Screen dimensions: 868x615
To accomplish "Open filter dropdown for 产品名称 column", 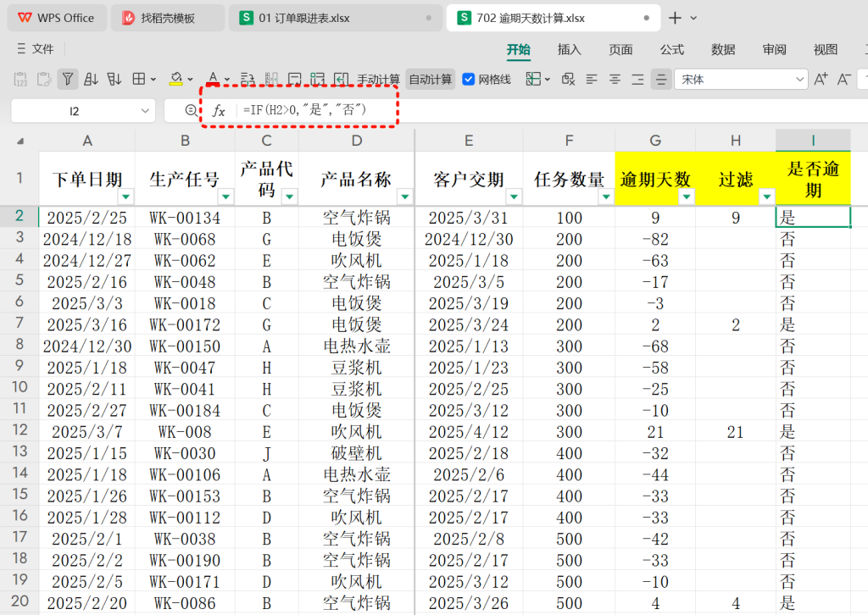I will pyautogui.click(x=405, y=197).
